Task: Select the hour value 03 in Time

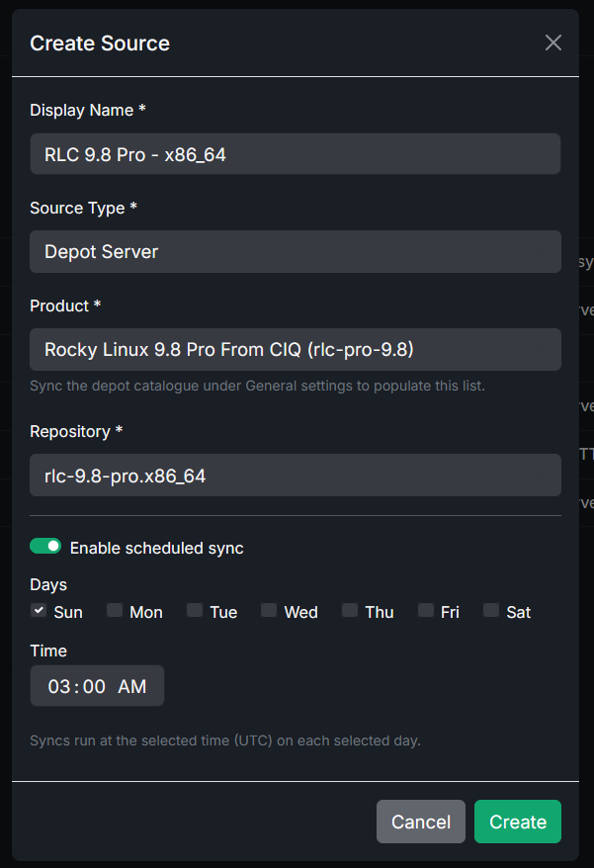Action: 59,686
